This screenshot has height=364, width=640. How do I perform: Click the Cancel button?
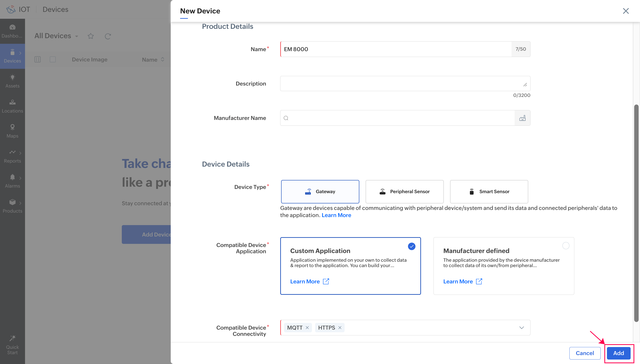click(585, 353)
